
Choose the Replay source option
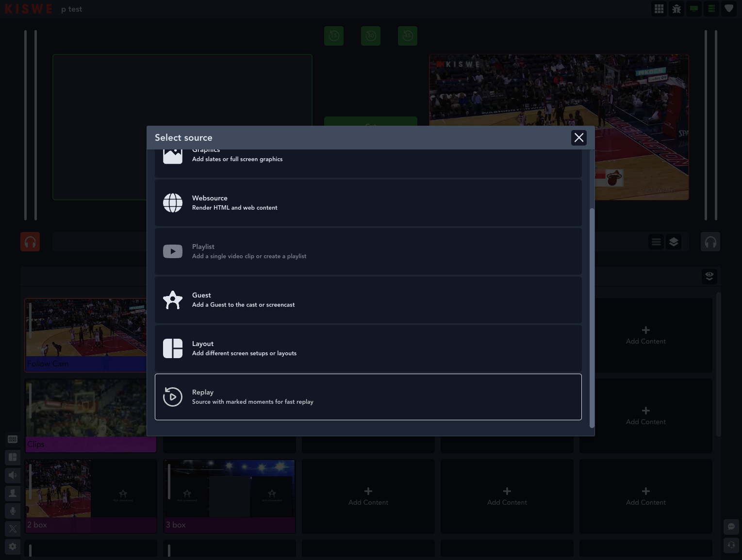pos(368,396)
